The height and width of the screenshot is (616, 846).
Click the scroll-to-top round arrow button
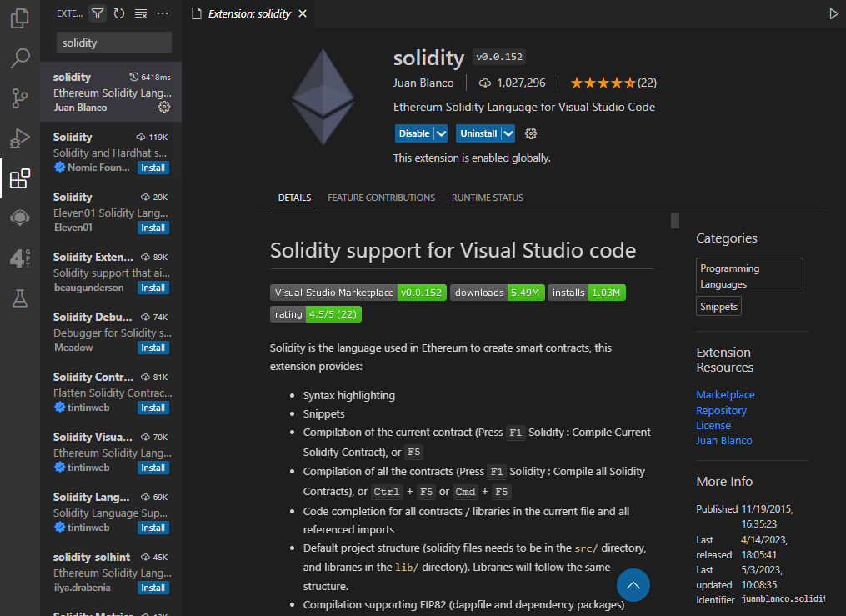pyautogui.click(x=633, y=585)
